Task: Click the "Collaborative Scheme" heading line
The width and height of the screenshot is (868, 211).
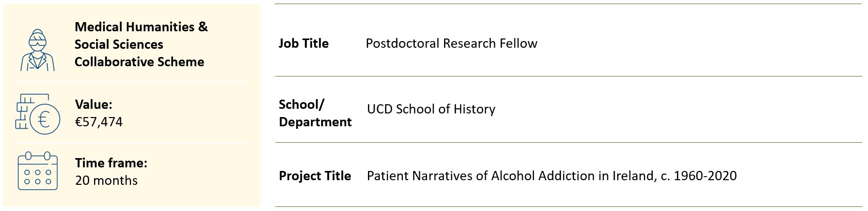Action: 139,62
